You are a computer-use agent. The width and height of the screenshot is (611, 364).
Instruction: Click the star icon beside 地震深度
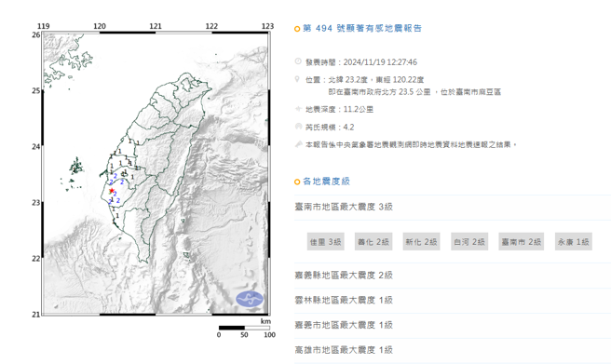click(x=298, y=109)
